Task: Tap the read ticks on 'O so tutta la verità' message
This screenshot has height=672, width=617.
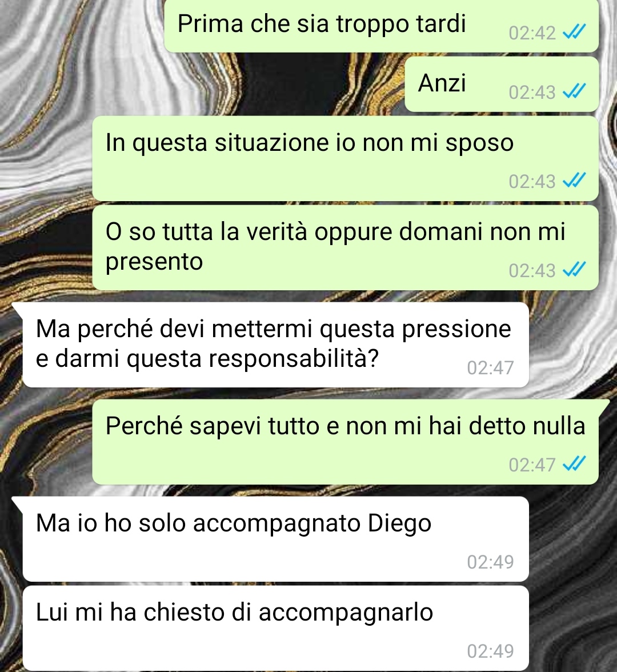Action: pyautogui.click(x=574, y=270)
